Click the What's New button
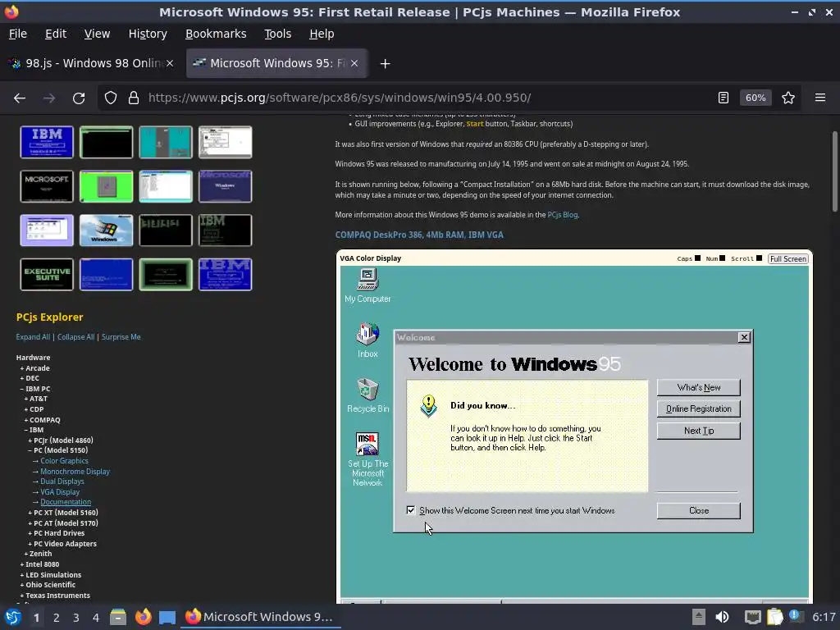 [699, 387]
